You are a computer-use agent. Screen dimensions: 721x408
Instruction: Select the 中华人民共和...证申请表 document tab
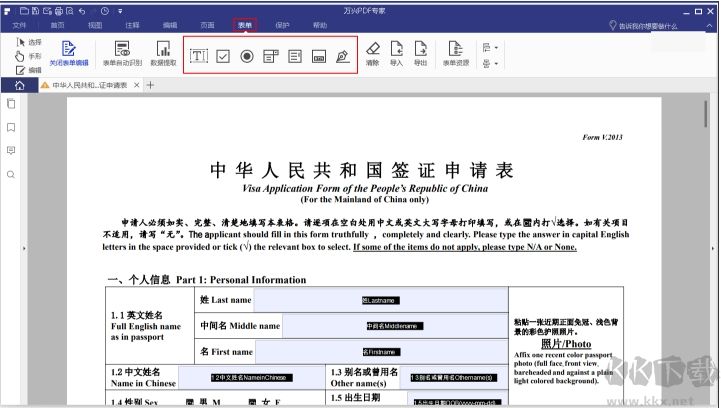90,85
